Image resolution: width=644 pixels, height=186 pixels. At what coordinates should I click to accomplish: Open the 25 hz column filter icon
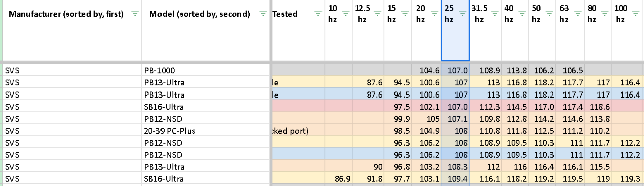tap(462, 14)
